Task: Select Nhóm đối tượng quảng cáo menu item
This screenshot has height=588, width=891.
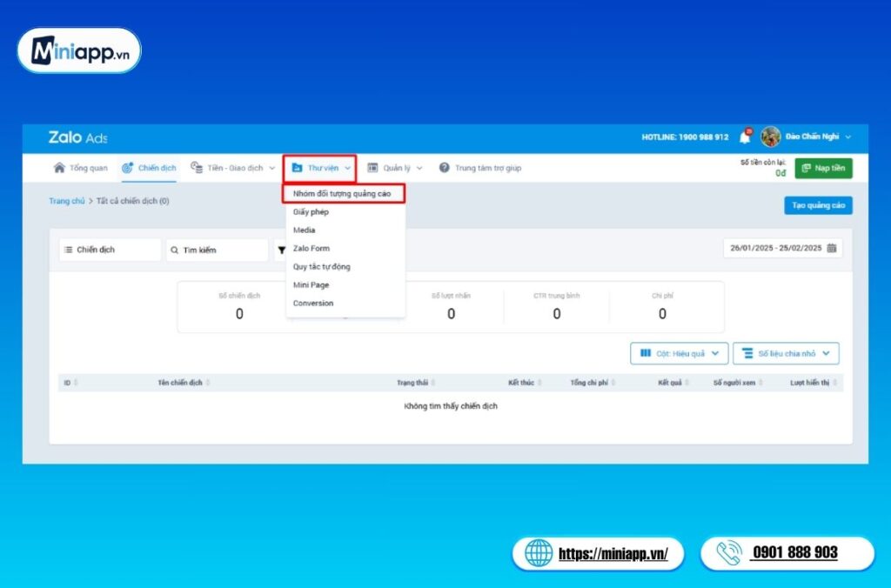Action: [x=343, y=194]
